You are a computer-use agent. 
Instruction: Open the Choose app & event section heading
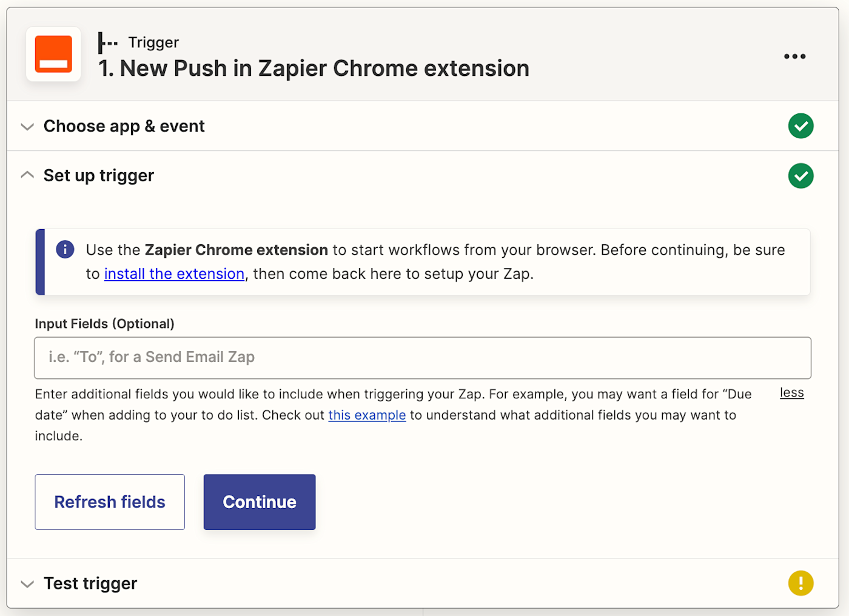coord(124,126)
